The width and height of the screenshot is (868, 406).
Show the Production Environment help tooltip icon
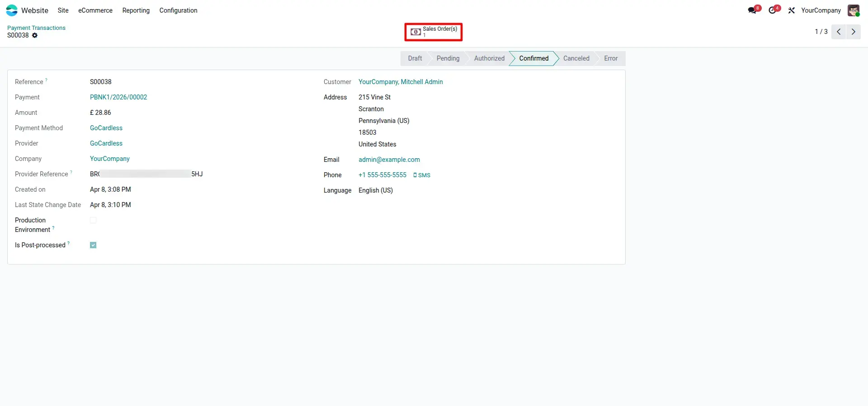pos(53,228)
